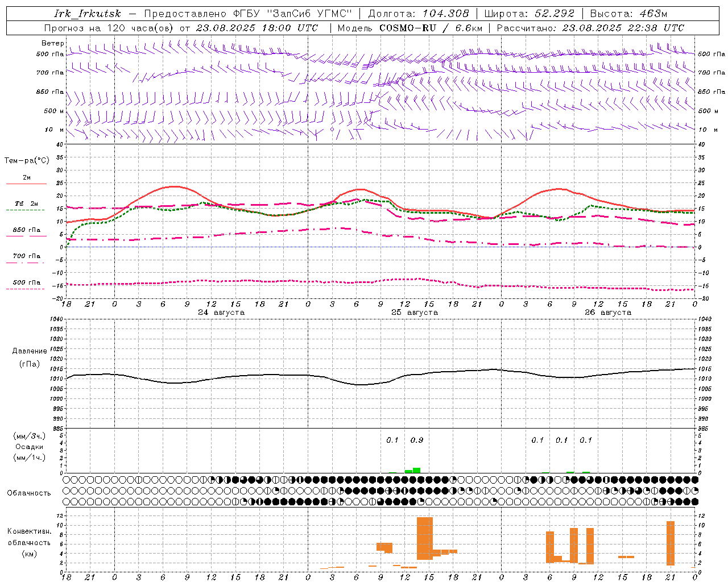Click the tallest orange convective bar on 25 августа
The image size is (728, 582).
[x=424, y=538]
